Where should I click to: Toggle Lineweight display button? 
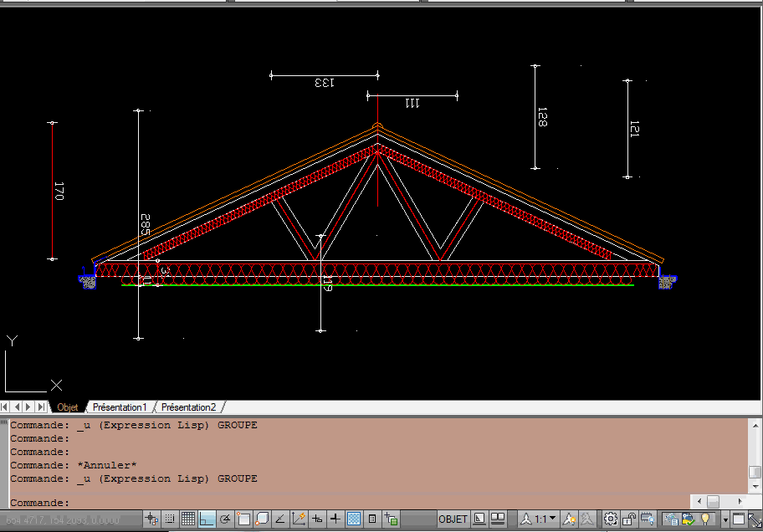[335, 519]
